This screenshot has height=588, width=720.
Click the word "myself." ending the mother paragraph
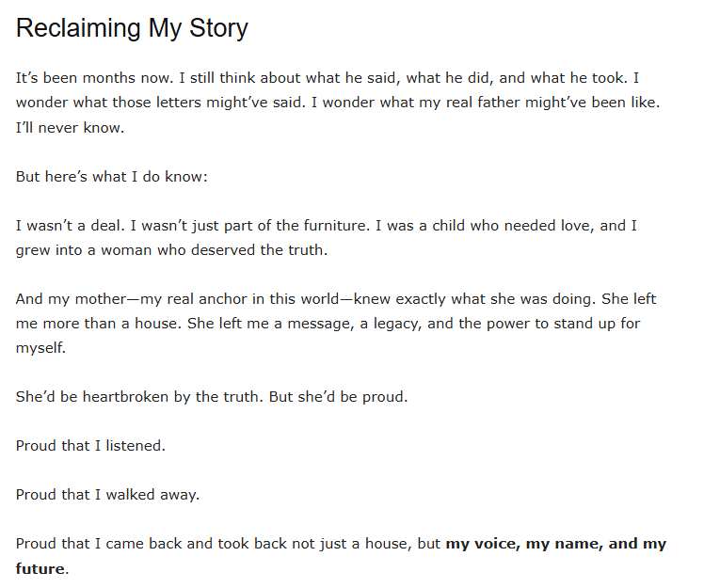tap(41, 348)
